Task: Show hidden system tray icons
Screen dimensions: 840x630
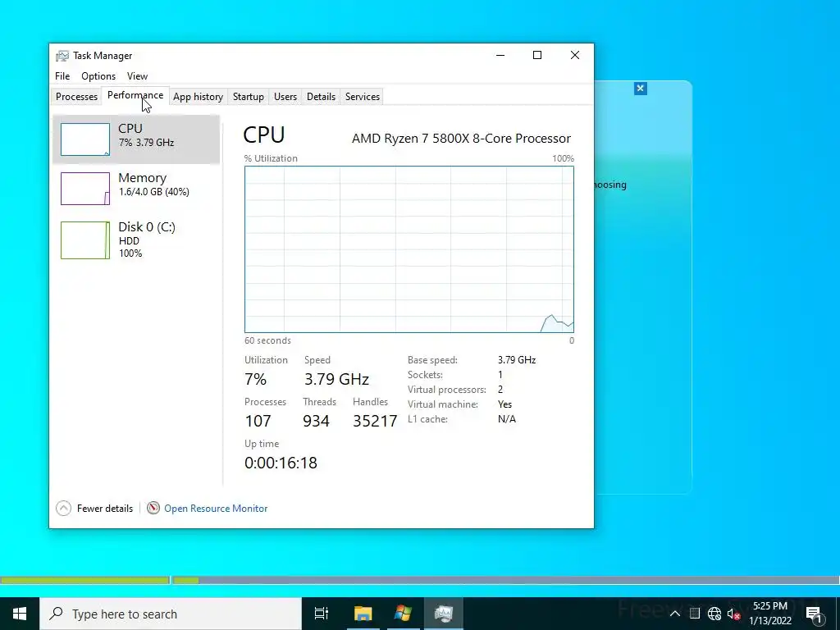Action: click(675, 614)
